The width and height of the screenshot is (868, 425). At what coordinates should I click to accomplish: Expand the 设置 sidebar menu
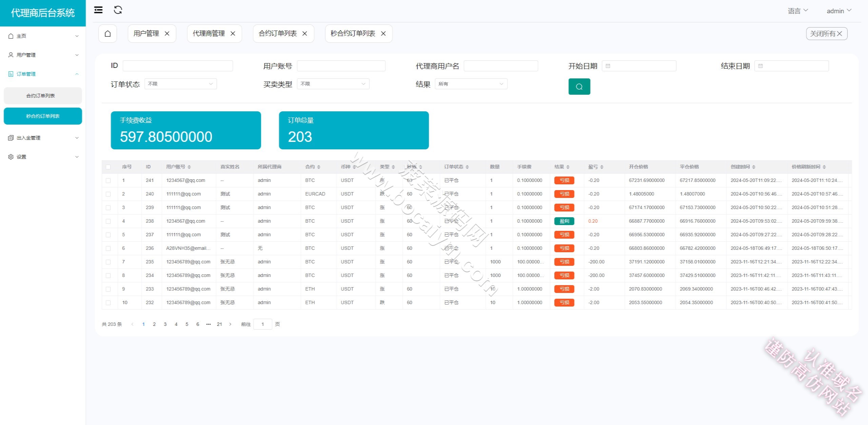pyautogui.click(x=43, y=157)
